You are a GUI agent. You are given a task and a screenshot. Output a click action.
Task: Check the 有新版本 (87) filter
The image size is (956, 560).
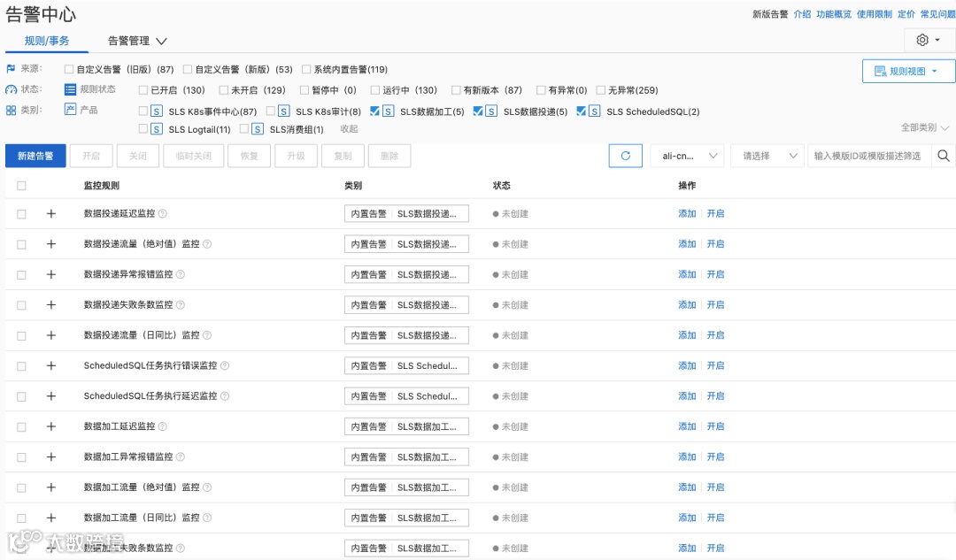pos(456,90)
